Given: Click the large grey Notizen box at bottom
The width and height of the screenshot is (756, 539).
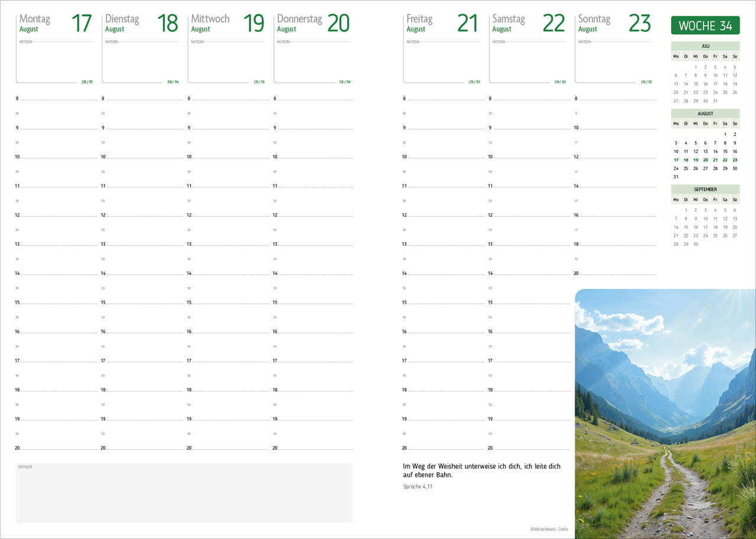Looking at the screenshot, I should (184, 493).
